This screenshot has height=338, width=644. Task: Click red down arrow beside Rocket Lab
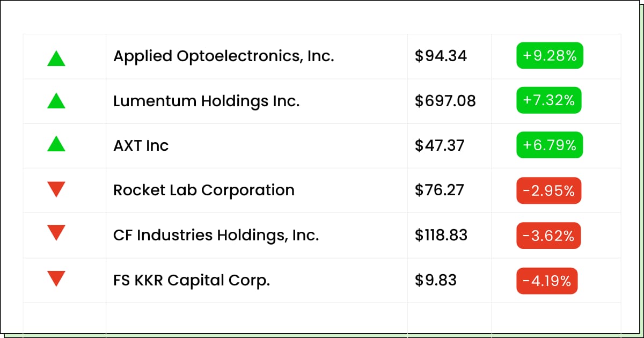click(x=56, y=189)
